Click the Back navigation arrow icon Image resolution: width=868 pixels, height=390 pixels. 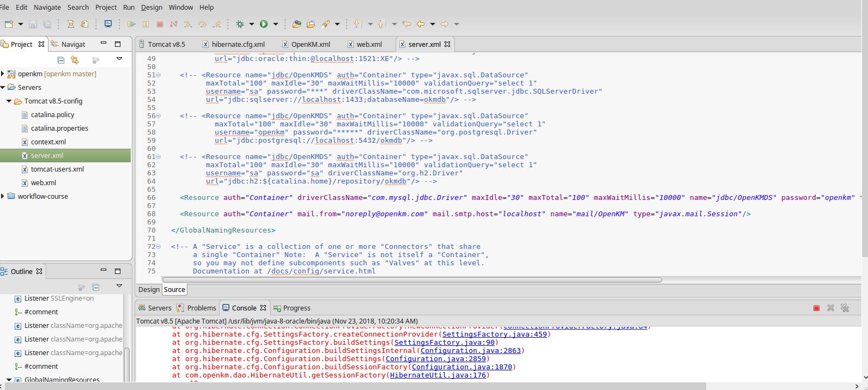pyautogui.click(x=421, y=24)
